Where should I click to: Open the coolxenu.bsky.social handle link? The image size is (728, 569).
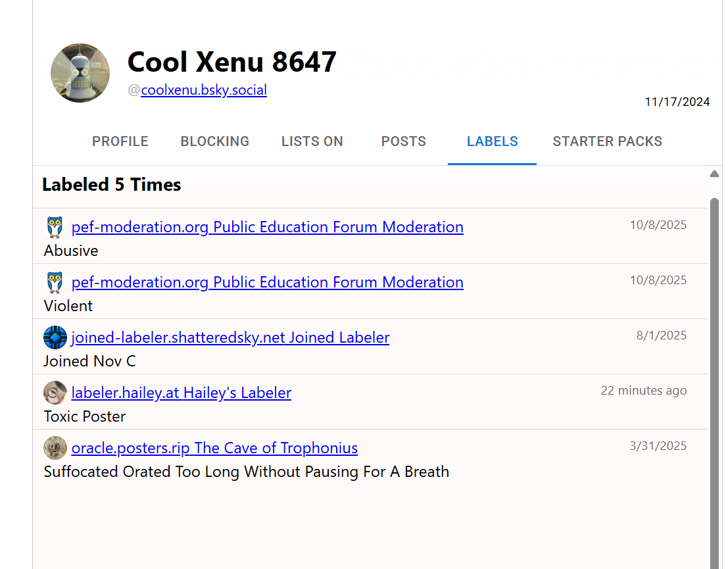(204, 90)
